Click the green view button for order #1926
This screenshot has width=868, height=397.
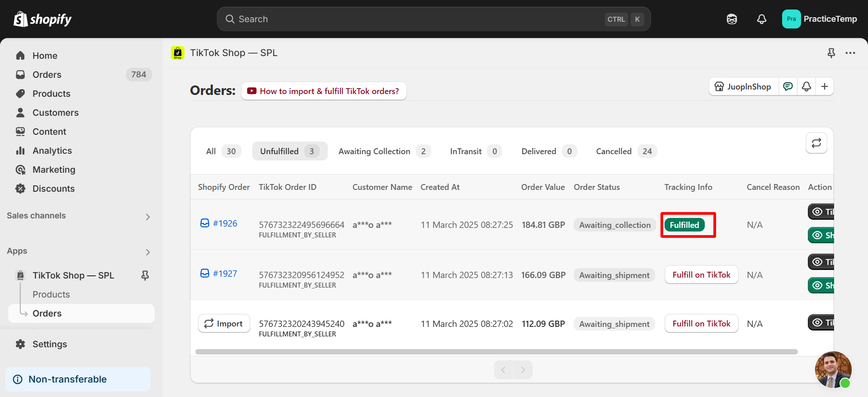coord(821,235)
